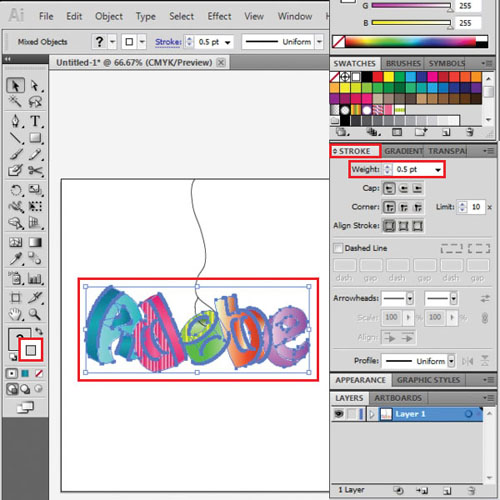Open the Stroke weight dropdown in control bar
Viewport: 500px width, 500px height.
(x=228, y=42)
